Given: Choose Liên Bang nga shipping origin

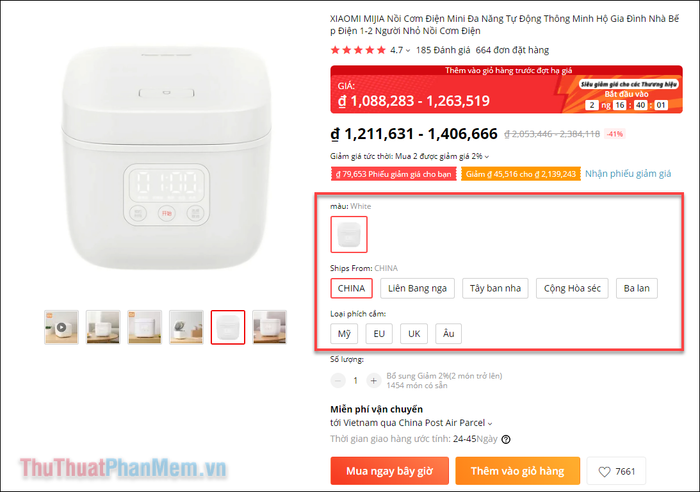Looking at the screenshot, I should (417, 288).
